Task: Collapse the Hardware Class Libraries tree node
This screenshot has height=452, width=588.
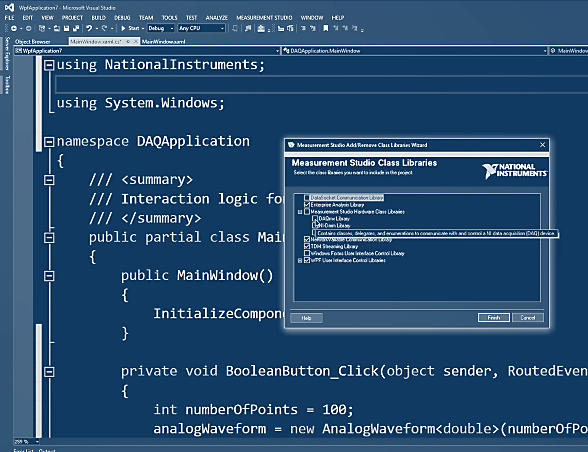Action: 300,212
